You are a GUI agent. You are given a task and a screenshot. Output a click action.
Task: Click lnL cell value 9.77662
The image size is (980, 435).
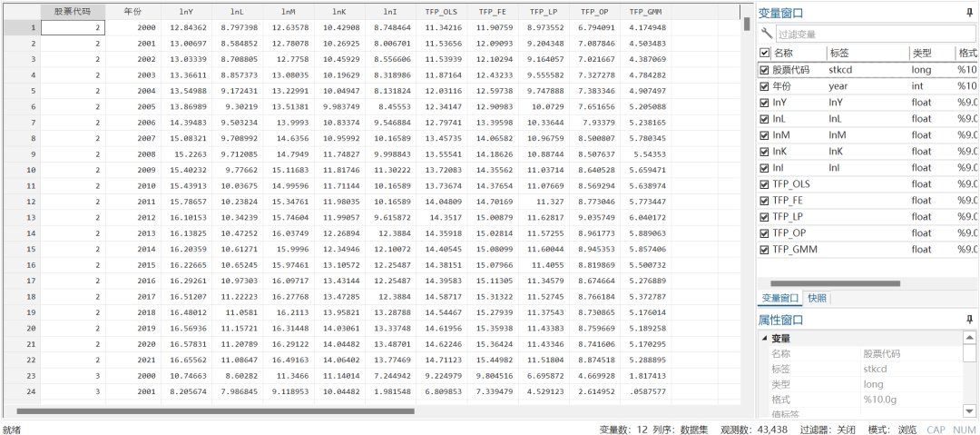(237, 169)
